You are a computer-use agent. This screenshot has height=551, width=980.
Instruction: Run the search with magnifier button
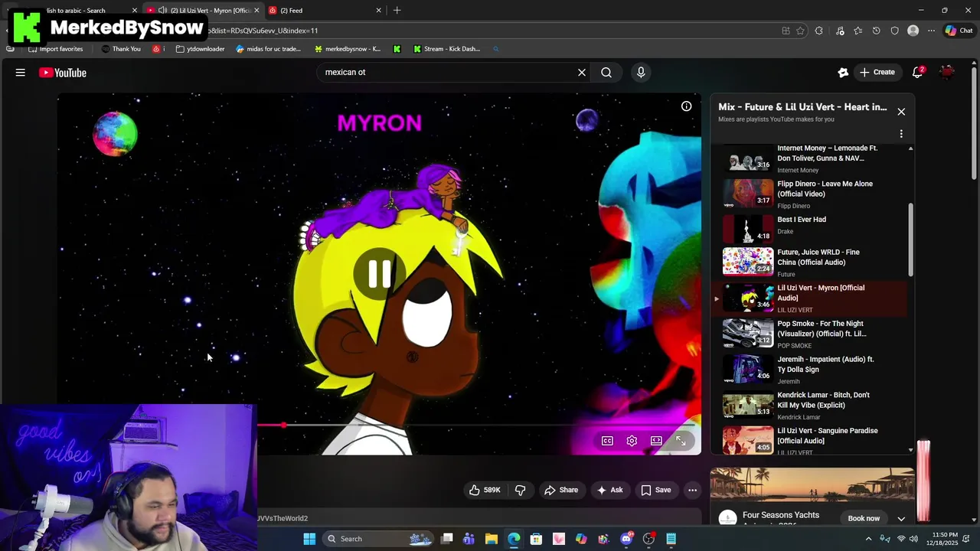click(x=606, y=73)
